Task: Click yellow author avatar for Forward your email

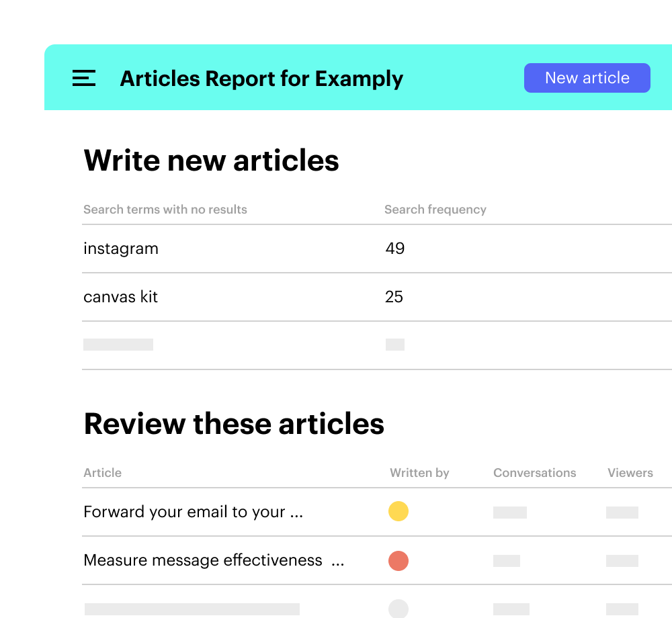Action: tap(398, 511)
